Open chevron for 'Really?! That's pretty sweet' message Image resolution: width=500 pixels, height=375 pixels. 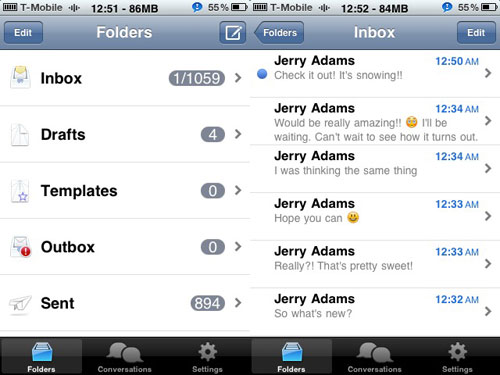(x=488, y=264)
